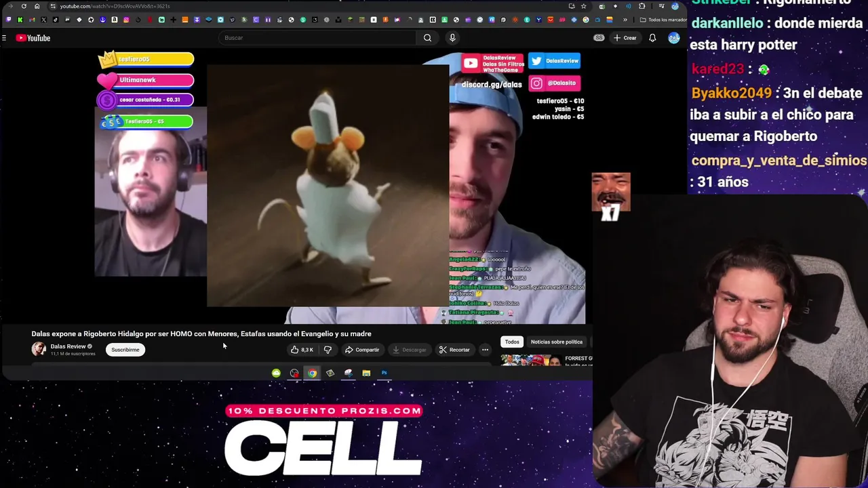Open Google Chrome in the taskbar

pos(312,373)
